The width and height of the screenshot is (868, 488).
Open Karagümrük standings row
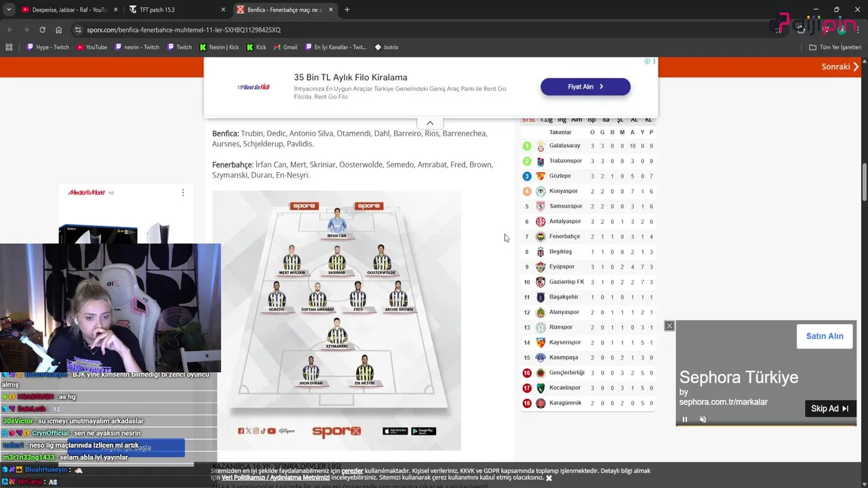click(x=589, y=403)
